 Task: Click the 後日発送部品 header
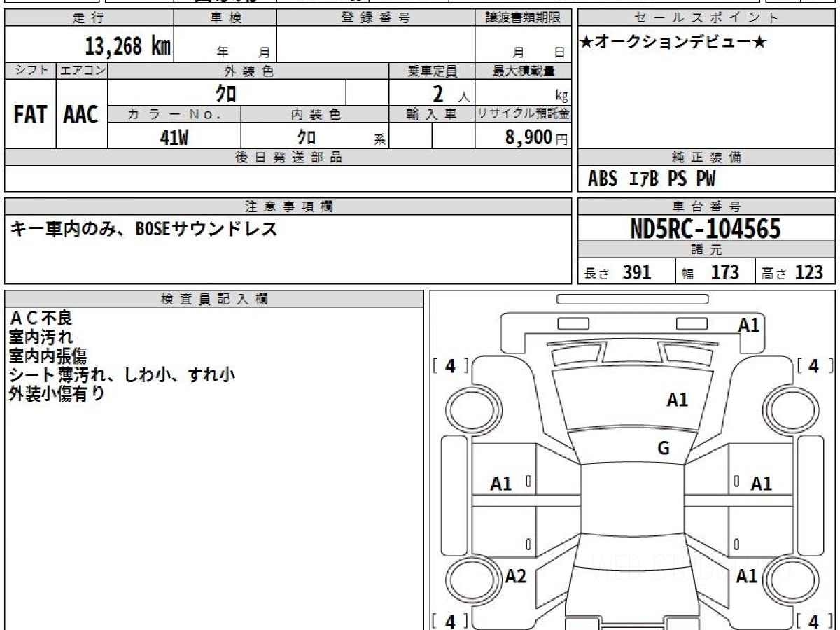pos(288,157)
